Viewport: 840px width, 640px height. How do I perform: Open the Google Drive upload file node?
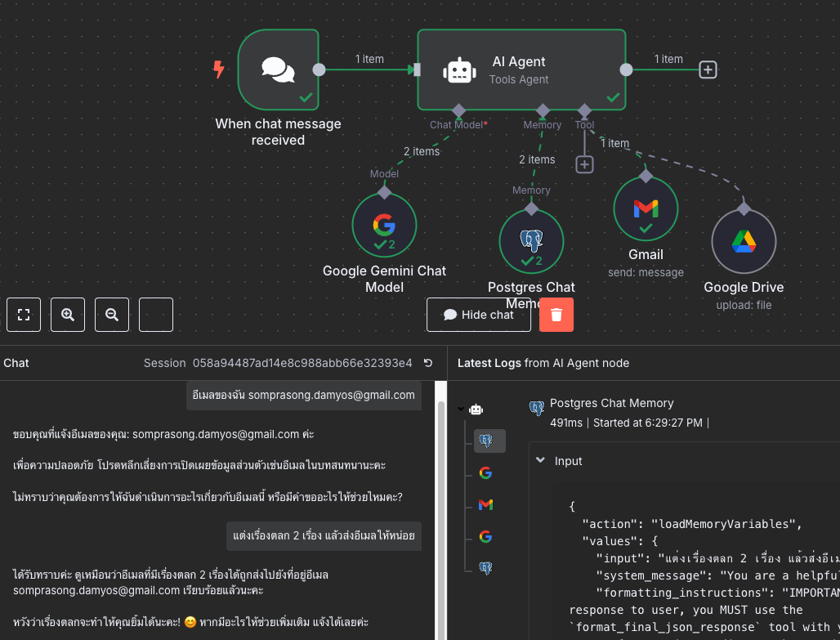744,241
